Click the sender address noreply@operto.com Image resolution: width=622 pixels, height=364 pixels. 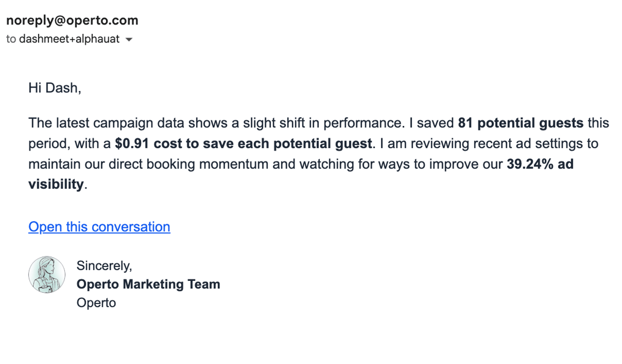(x=72, y=20)
